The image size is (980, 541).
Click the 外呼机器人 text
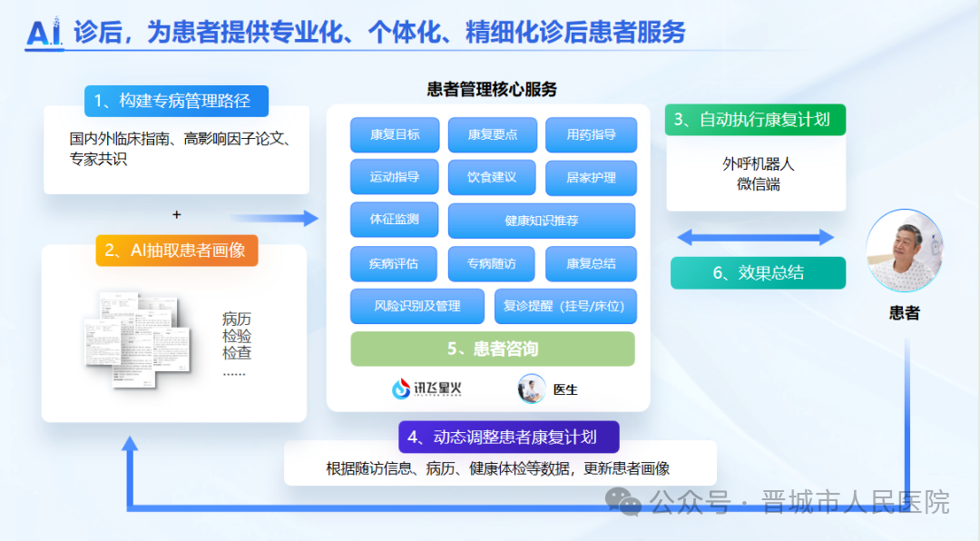tap(758, 164)
